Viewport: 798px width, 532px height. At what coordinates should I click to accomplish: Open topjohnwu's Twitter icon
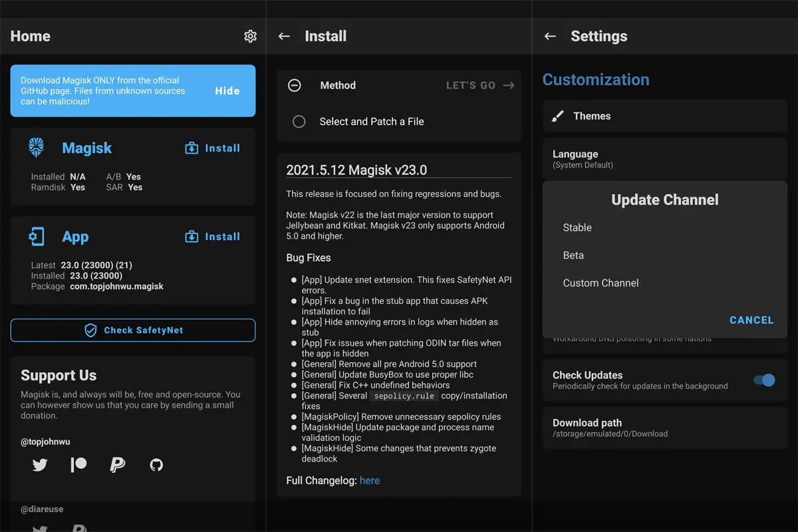(40, 465)
